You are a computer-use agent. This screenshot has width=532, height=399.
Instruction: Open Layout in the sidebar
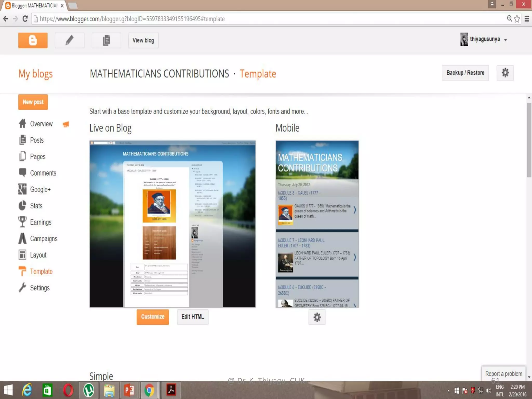pyautogui.click(x=38, y=255)
